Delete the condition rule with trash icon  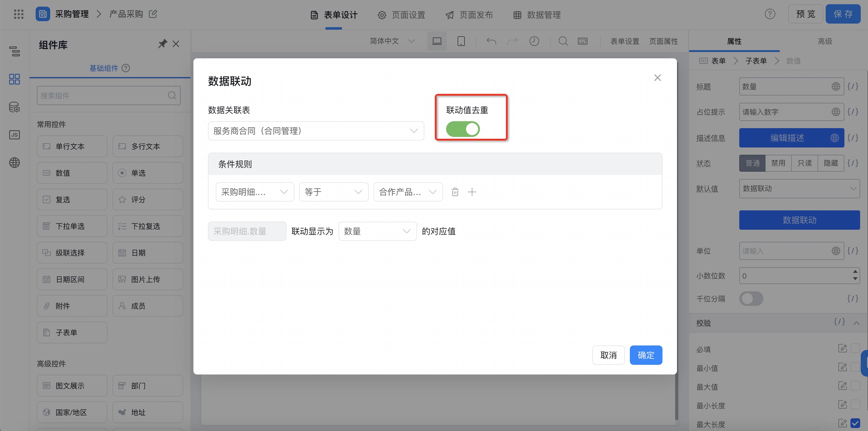click(x=455, y=192)
